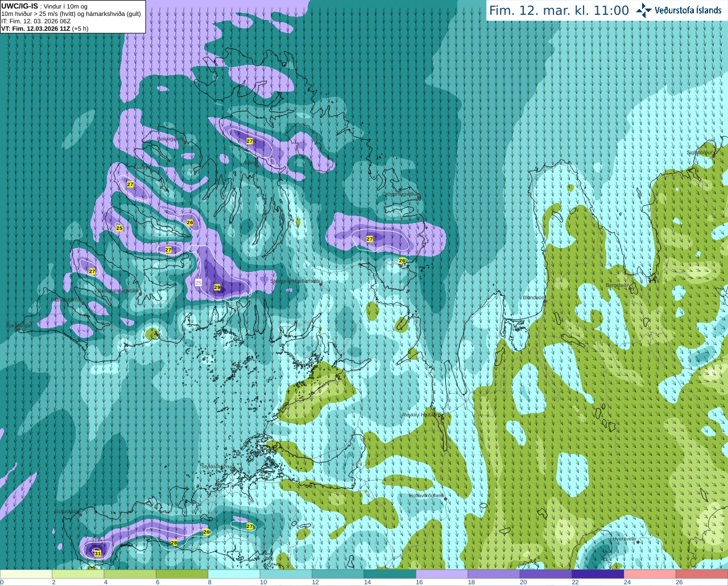Pick the 12–14 m/s teal legend swatch
This screenshot has height=586, width=728.
click(338, 574)
